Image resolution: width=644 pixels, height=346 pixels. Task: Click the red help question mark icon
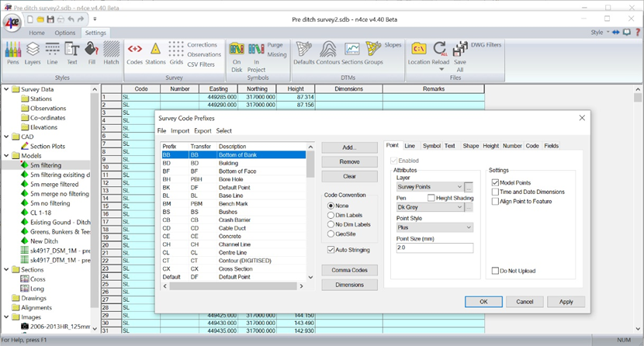click(638, 32)
